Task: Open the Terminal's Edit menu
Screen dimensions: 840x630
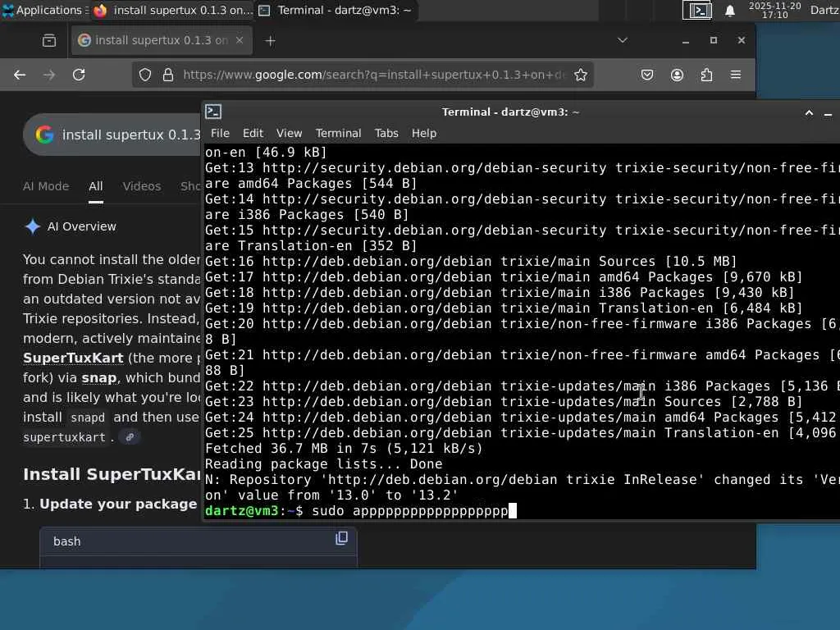Action: coord(253,133)
